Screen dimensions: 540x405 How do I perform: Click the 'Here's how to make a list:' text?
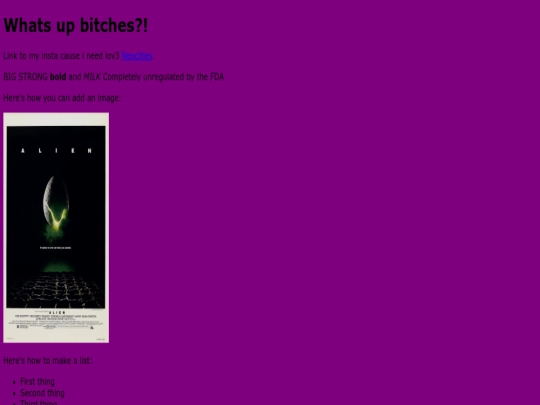tap(48, 361)
